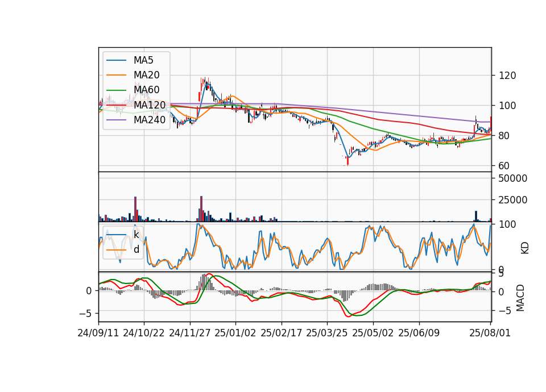
Task: Click the MACD left axis value −5
Action: coord(85,314)
